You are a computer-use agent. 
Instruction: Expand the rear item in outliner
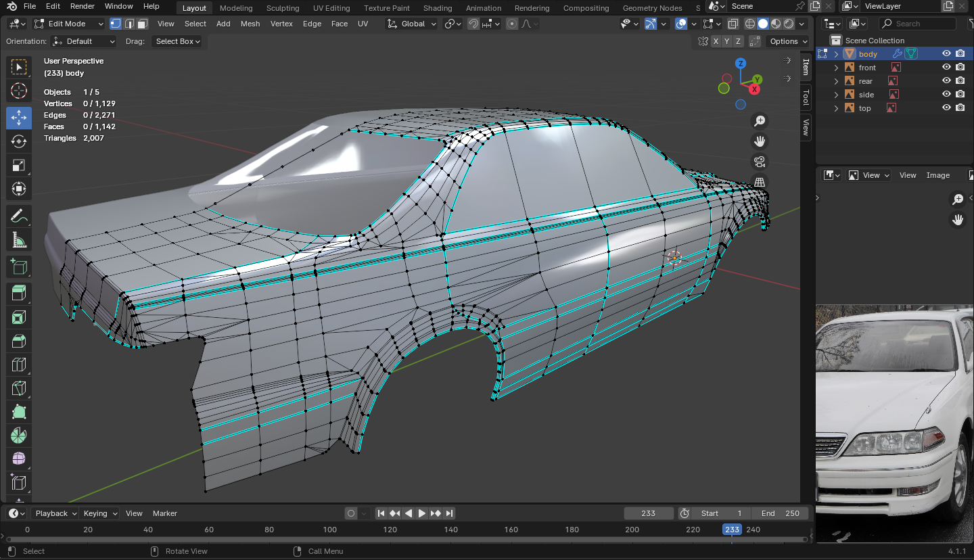pyautogui.click(x=836, y=81)
